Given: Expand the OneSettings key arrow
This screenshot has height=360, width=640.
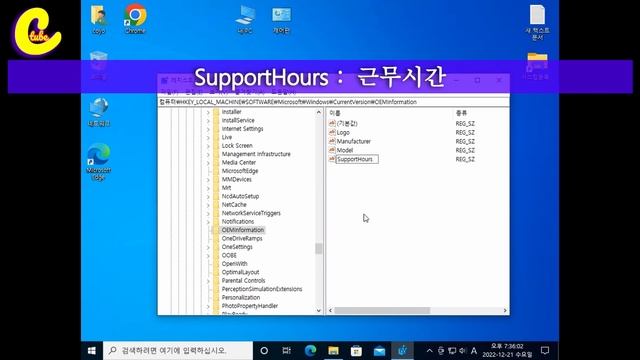Looking at the screenshot, I should (x=208, y=247).
